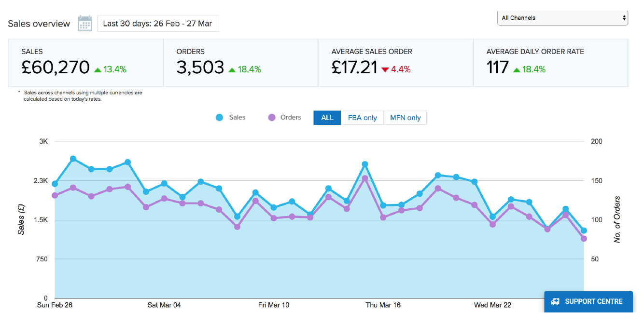The width and height of the screenshot is (644, 325).
Task: Click the All Channels select arrows
Action: click(624, 18)
